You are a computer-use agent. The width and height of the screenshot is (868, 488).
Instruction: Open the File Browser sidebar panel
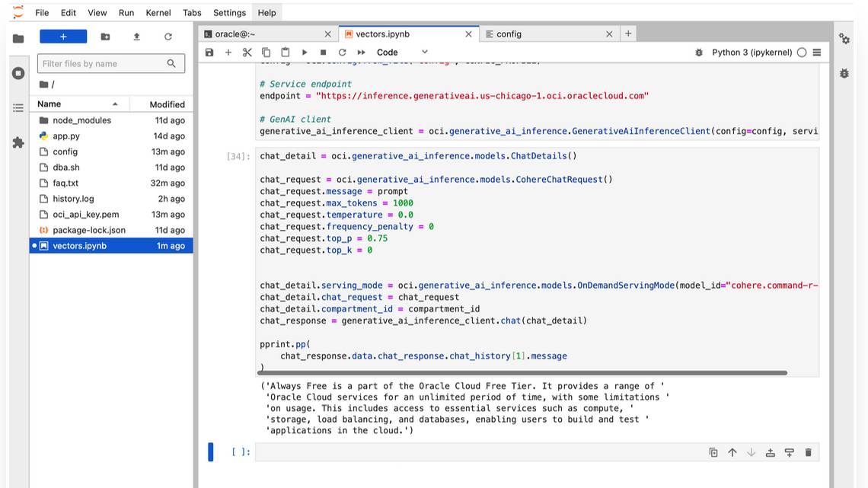(18, 38)
